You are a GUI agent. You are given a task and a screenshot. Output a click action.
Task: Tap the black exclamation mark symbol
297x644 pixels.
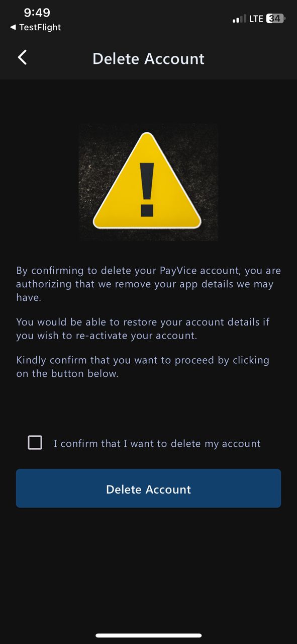point(147,189)
